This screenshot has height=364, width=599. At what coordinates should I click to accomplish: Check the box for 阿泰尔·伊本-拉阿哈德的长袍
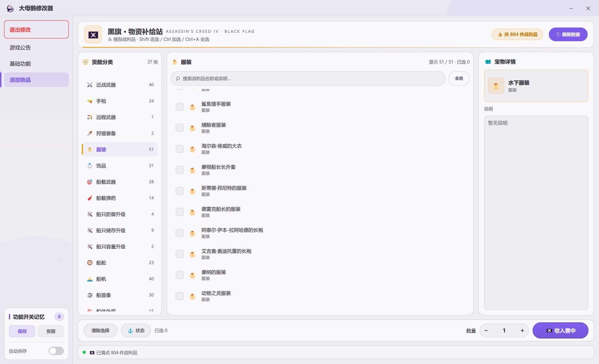pyautogui.click(x=180, y=233)
